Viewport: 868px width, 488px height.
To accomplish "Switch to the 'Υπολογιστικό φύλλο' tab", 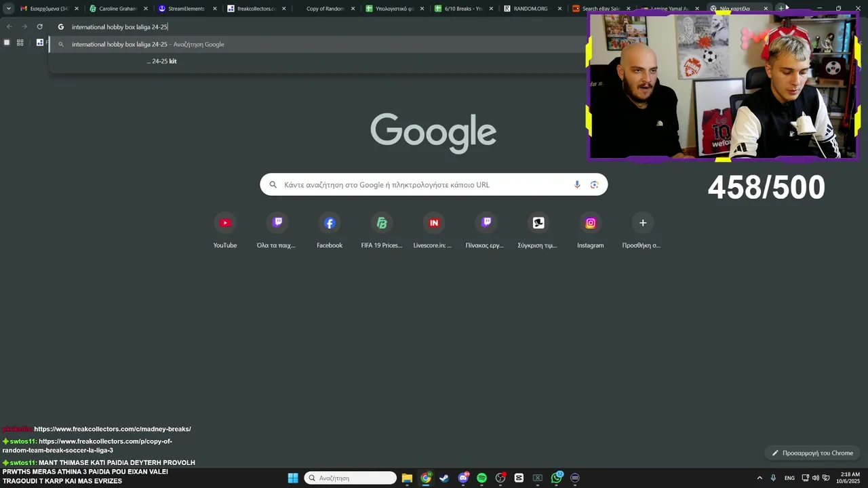I will [393, 8].
